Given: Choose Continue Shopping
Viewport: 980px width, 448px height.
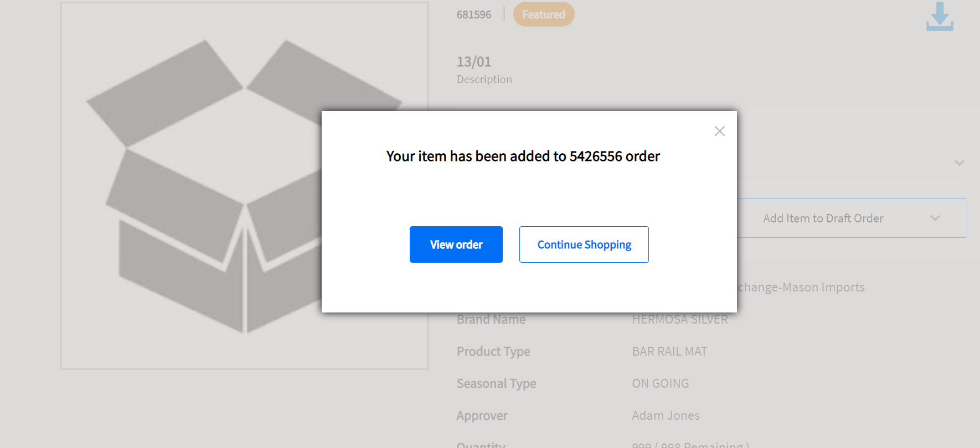Looking at the screenshot, I should pos(584,244).
